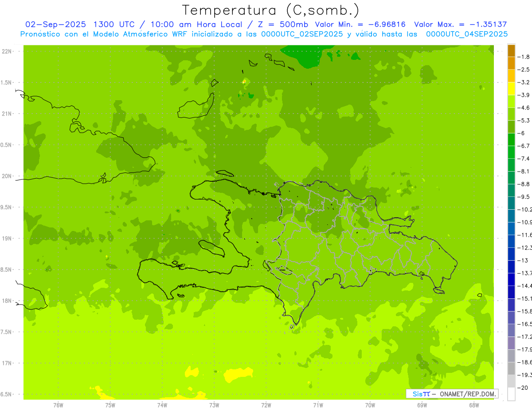Pick the swatch between -6 and -6.7
This screenshot has width=532, height=411.
click(511, 140)
